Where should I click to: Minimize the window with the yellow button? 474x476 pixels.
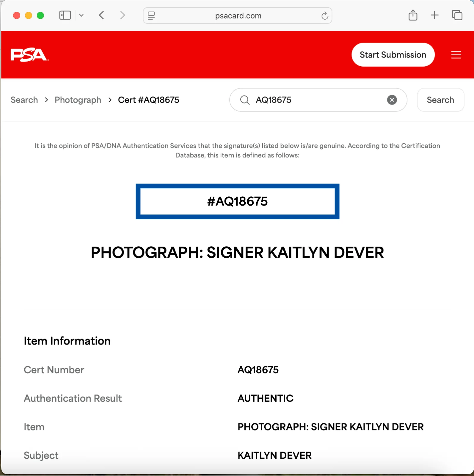[29, 15]
